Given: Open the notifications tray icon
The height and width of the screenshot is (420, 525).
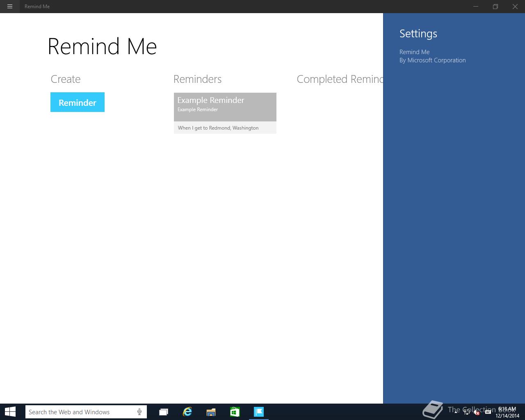Looking at the screenshot, I should (488, 412).
